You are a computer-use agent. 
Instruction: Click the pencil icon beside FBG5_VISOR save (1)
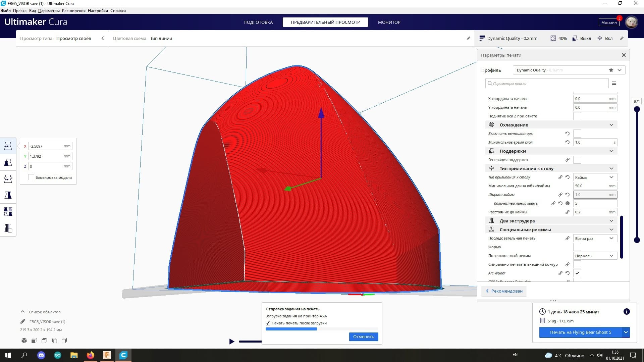click(x=23, y=321)
